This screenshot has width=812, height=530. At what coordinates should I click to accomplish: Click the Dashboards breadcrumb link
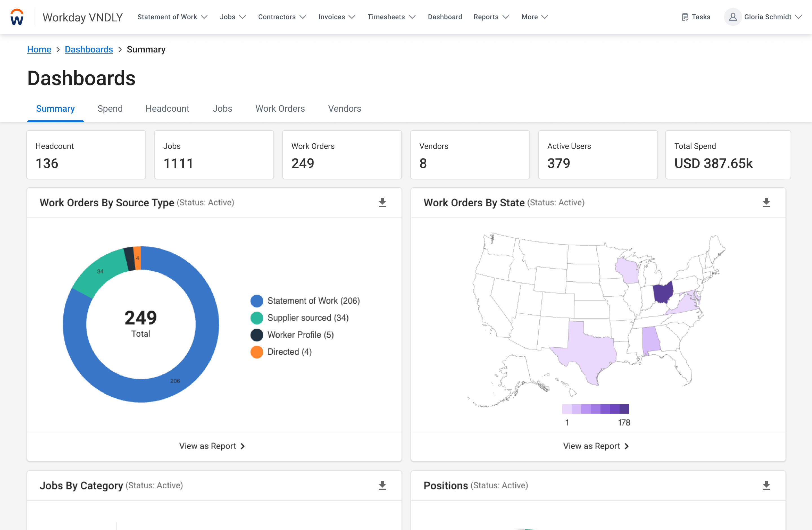pyautogui.click(x=89, y=49)
